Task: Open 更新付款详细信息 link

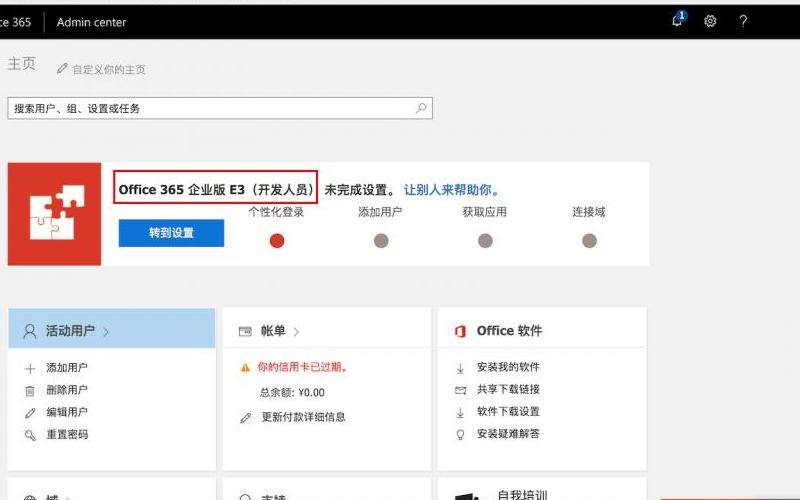Action: click(304, 417)
